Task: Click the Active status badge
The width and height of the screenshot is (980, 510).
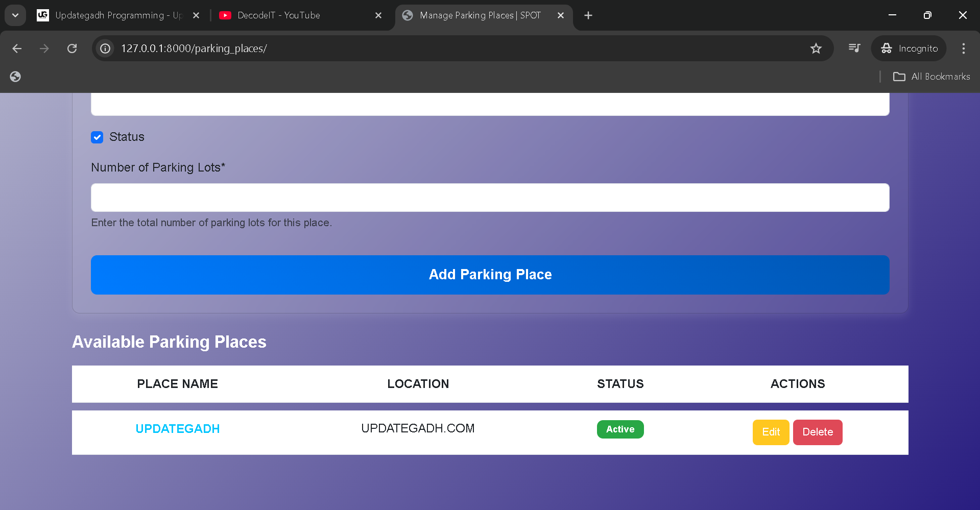Action: 620,429
